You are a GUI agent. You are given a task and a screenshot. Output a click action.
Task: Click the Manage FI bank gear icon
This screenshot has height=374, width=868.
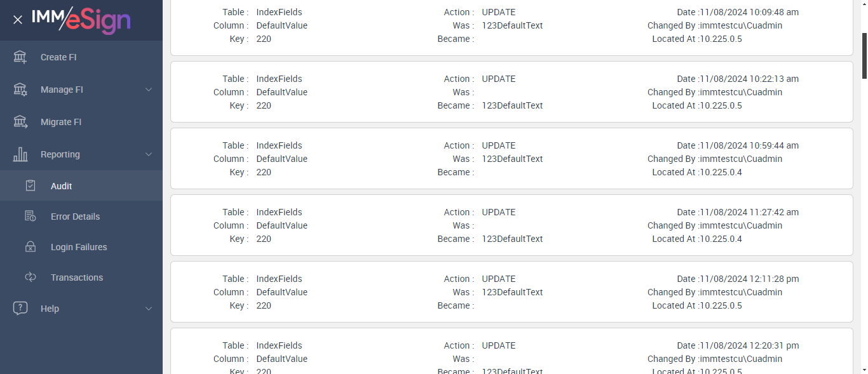(20, 90)
